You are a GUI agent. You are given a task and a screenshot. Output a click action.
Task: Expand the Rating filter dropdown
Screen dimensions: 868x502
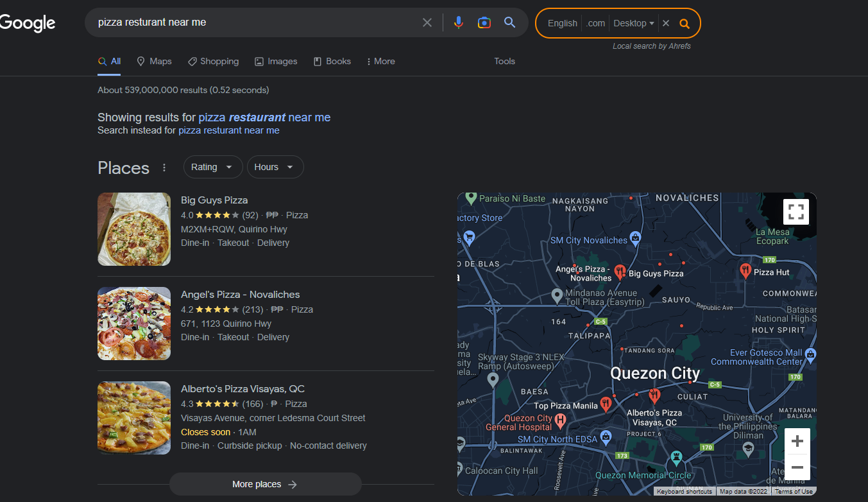pos(213,167)
